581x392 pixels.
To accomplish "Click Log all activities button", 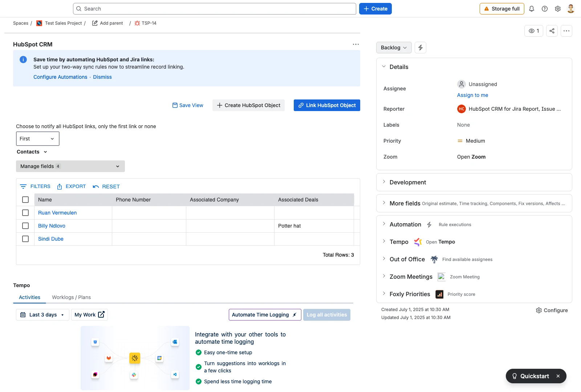I will click(327, 315).
